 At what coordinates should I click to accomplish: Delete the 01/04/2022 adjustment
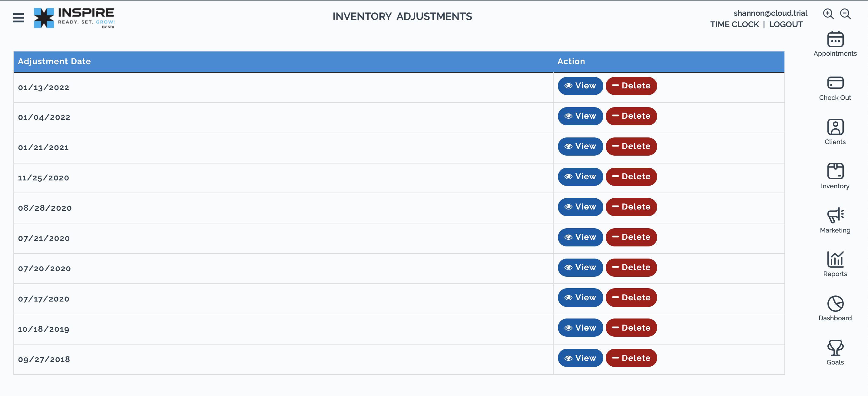click(x=631, y=116)
